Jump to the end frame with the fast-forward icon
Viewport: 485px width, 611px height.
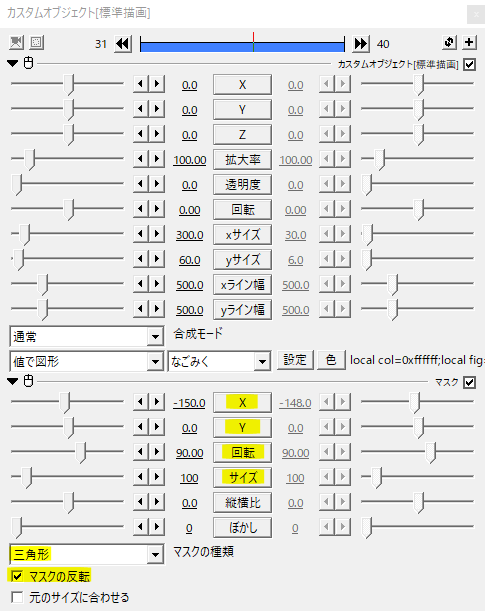361,44
